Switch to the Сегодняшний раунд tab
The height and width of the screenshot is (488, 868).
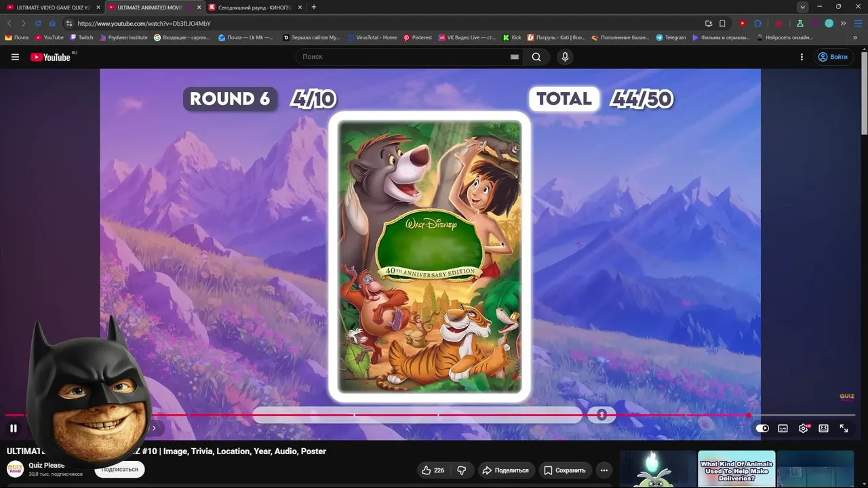click(255, 7)
